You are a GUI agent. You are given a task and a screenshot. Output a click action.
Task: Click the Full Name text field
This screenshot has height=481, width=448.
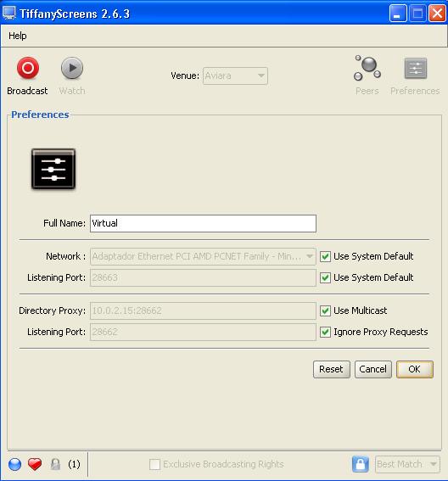tap(203, 223)
